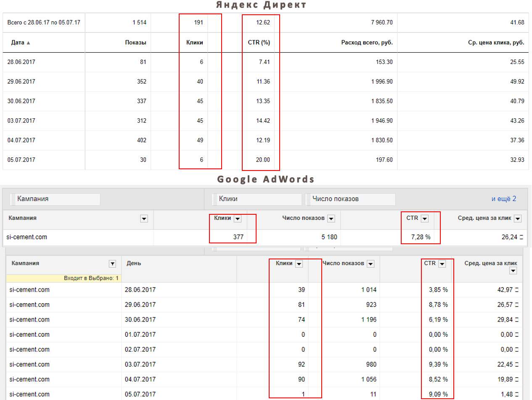Click the День column header
The image size is (532, 400).
click(x=134, y=263)
